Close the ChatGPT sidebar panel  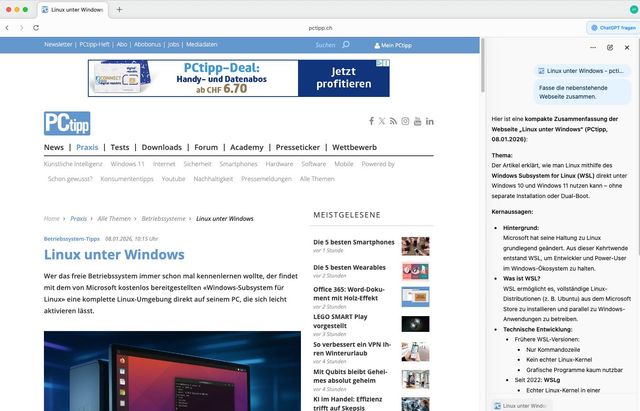coord(627,47)
